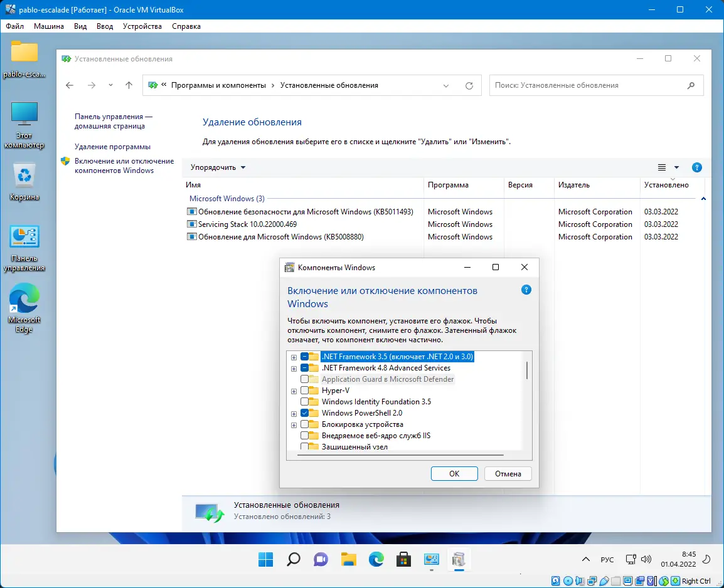The image size is (724, 588).
Task: Open recent locations dropdown arrow
Action: (110, 85)
